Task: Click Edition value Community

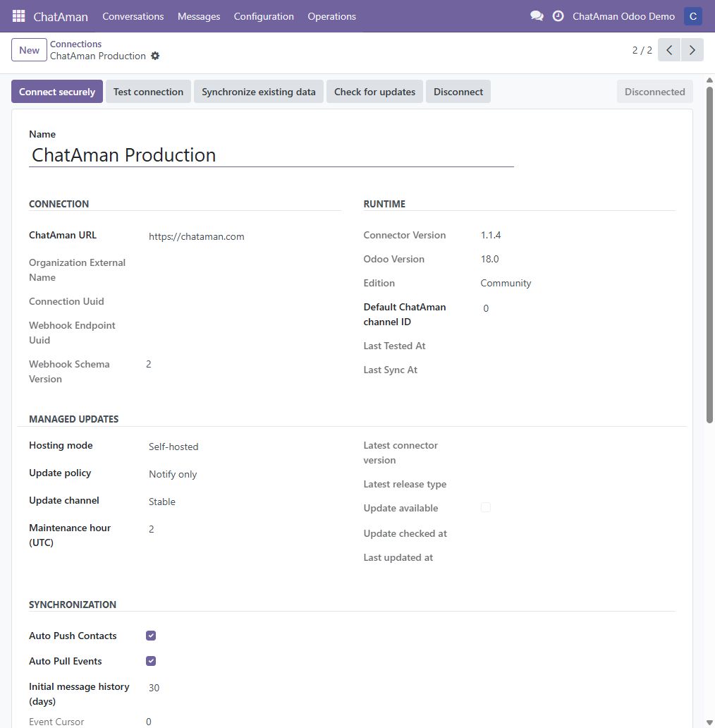Action: pyautogui.click(x=506, y=283)
